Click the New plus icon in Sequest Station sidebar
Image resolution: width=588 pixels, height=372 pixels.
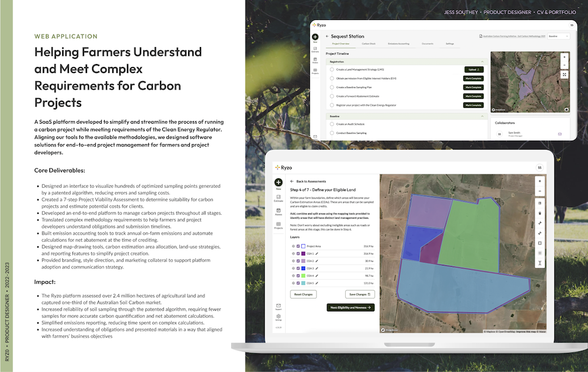point(315,37)
